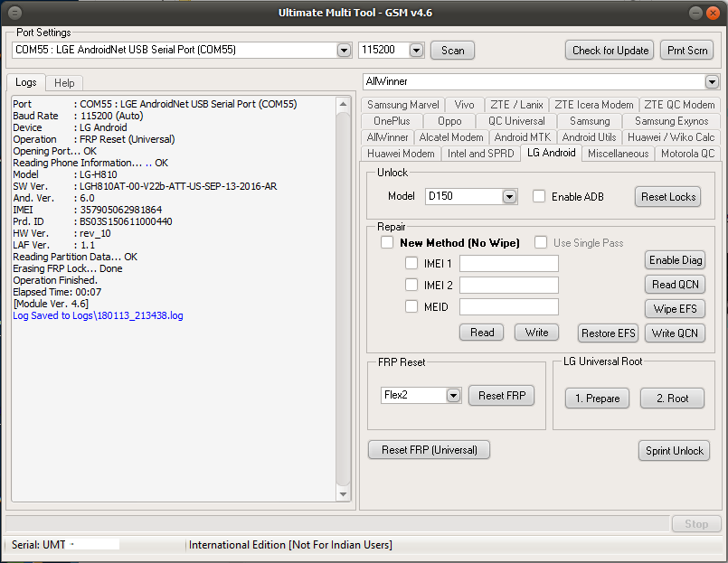This screenshot has height=563, width=728.
Task: Click the Read QCN button
Action: [x=675, y=285]
